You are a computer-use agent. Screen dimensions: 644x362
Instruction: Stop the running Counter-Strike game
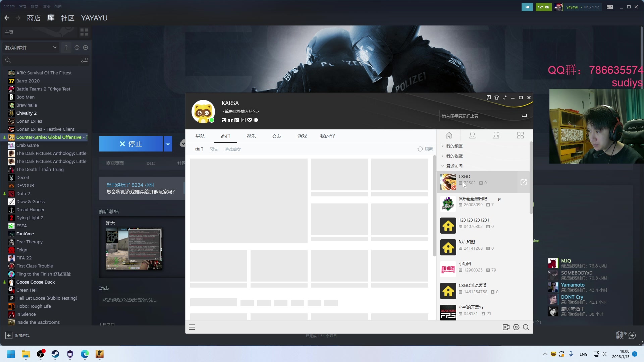pyautogui.click(x=131, y=144)
